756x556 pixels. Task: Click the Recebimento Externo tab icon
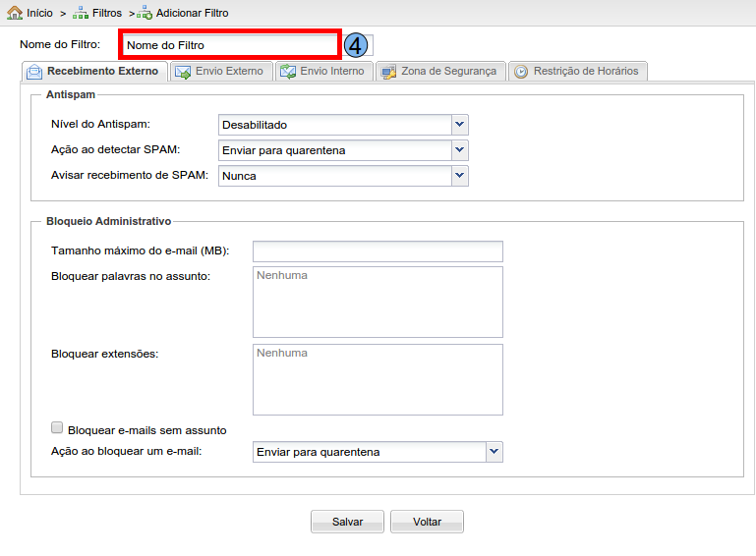click(34, 72)
